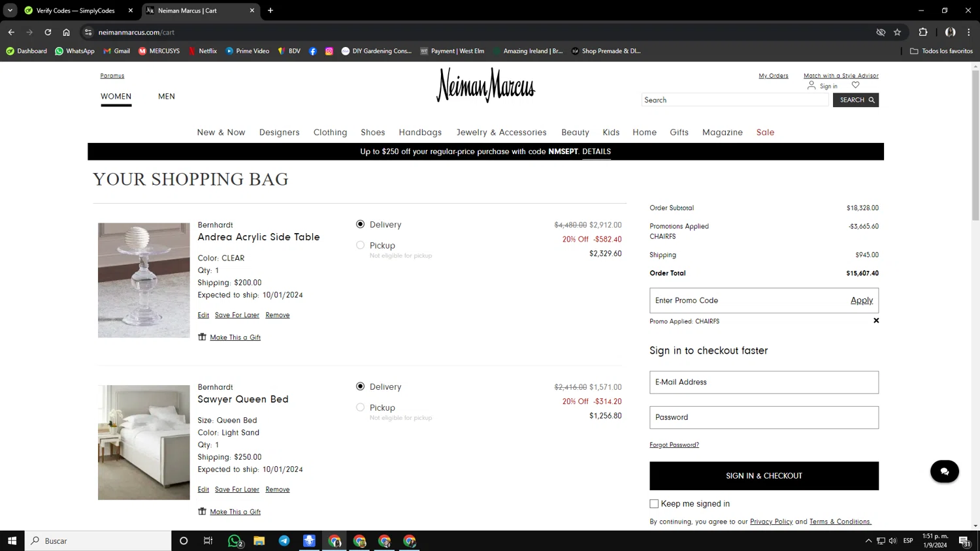Screen dimensions: 980x551
Task: Show hidden system tray icons
Action: pos(868,541)
